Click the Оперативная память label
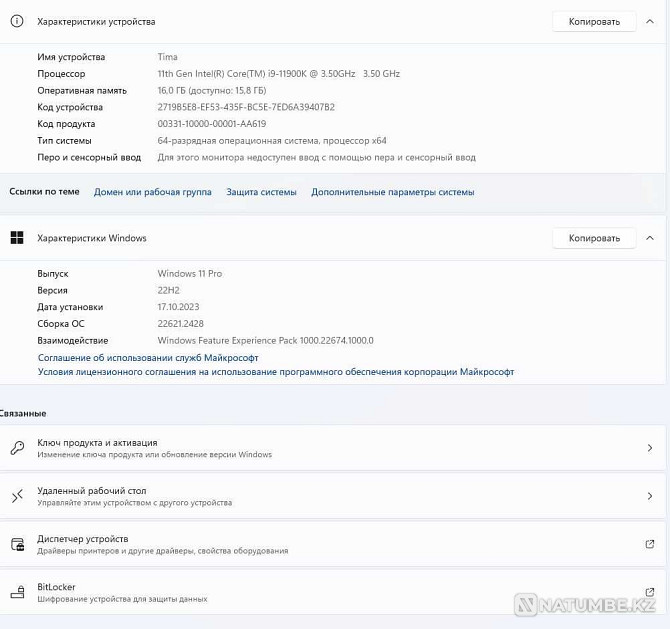The height and width of the screenshot is (629, 670). coord(82,90)
